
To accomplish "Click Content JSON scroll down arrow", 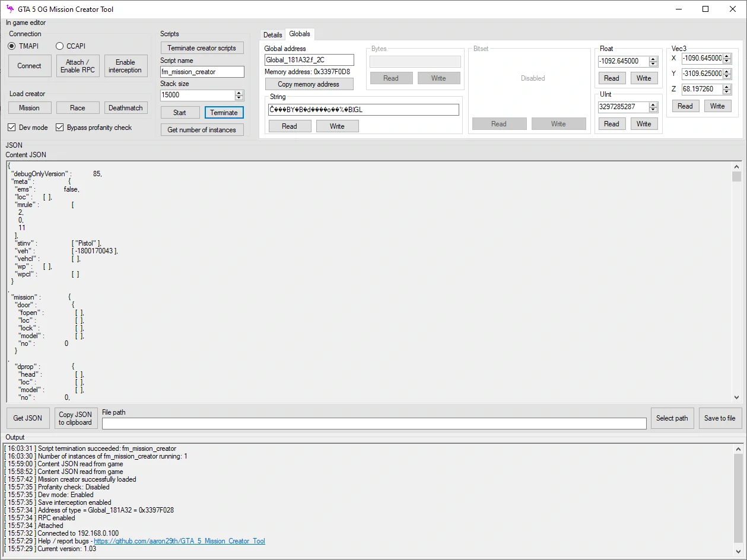I will coord(737,397).
